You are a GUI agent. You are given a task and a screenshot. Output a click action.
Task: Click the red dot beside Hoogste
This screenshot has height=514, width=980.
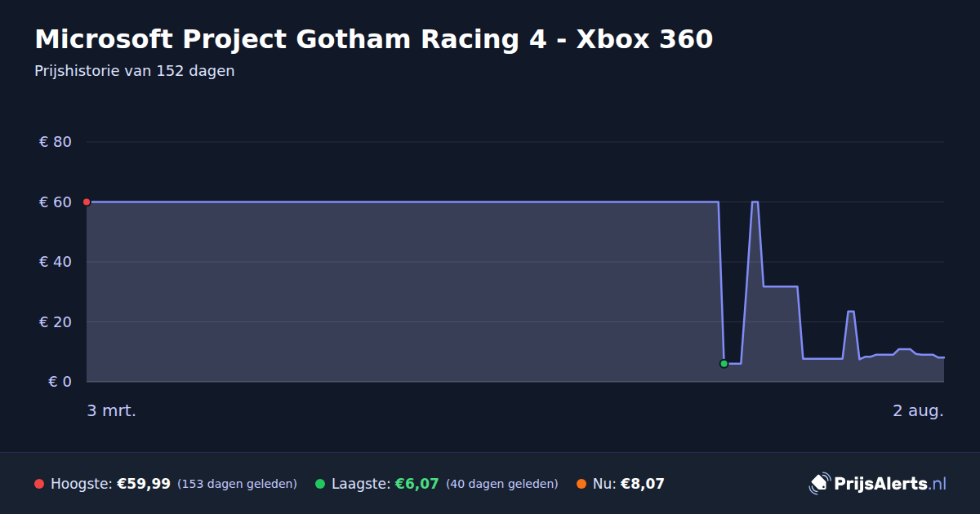pos(39,484)
